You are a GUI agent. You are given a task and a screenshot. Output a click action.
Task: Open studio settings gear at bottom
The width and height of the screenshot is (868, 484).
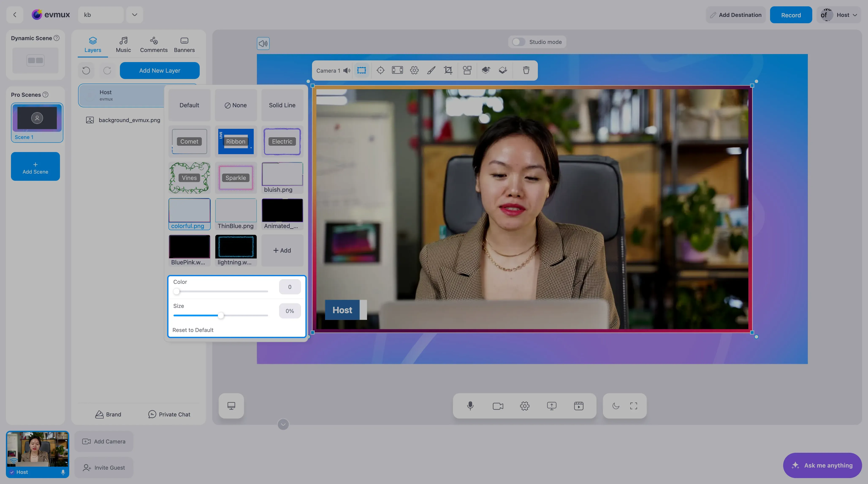tap(525, 406)
